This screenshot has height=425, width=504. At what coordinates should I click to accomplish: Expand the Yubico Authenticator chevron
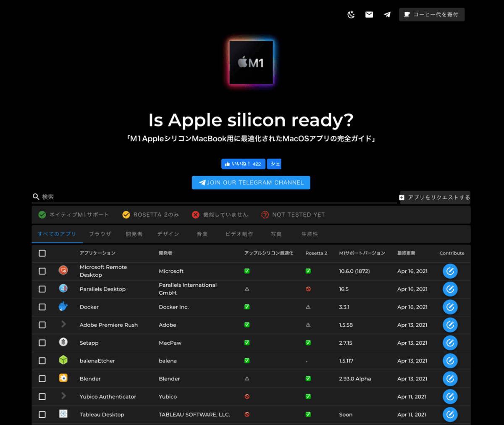click(63, 396)
